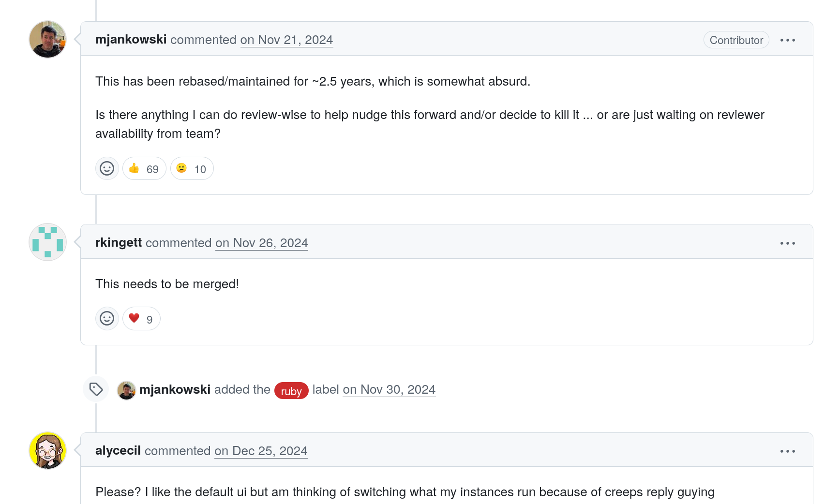Open options menu on rkingett's comment

(788, 243)
